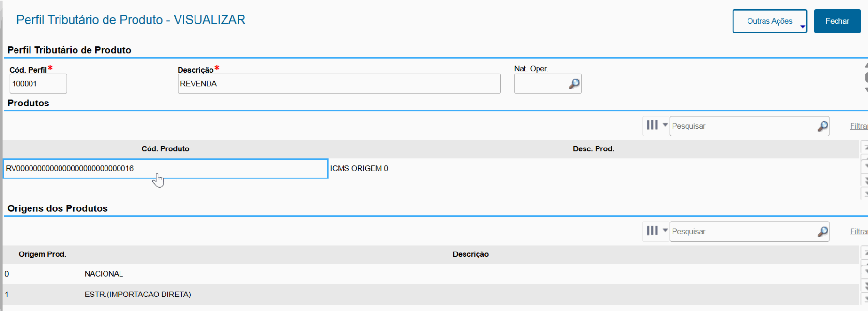Click the Filtrar link in Produtos section

(858, 126)
